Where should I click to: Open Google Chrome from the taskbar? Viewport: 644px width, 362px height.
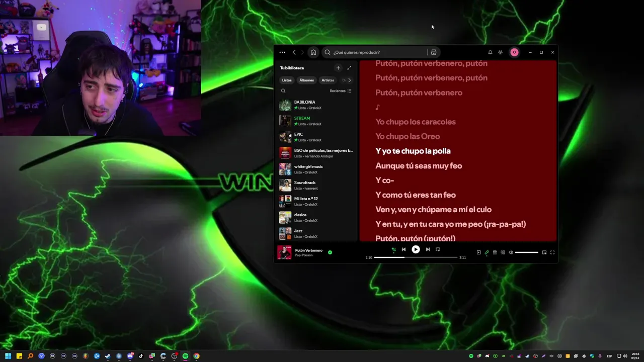[x=196, y=356]
